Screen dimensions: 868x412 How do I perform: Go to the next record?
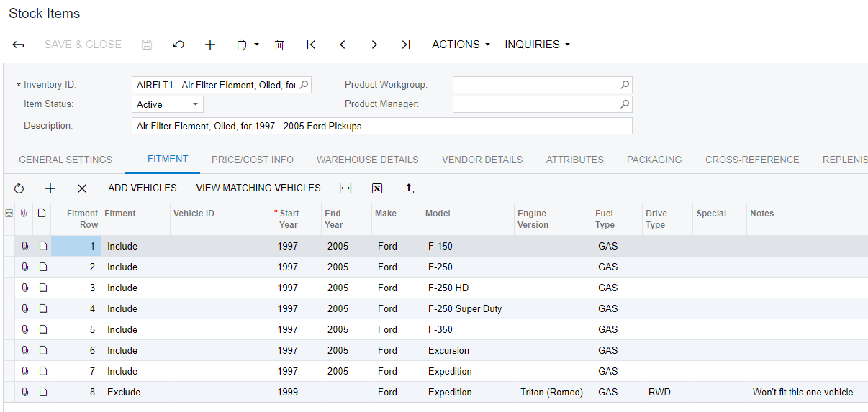coord(374,45)
